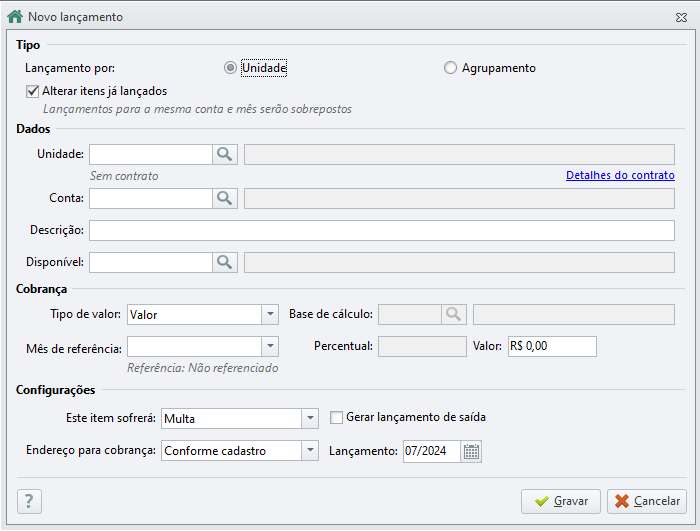
Task: Click the Gravar button
Action: 561,502
